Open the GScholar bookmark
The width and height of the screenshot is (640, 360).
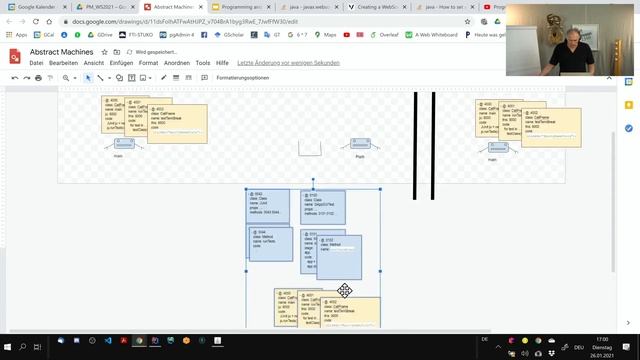229,35
